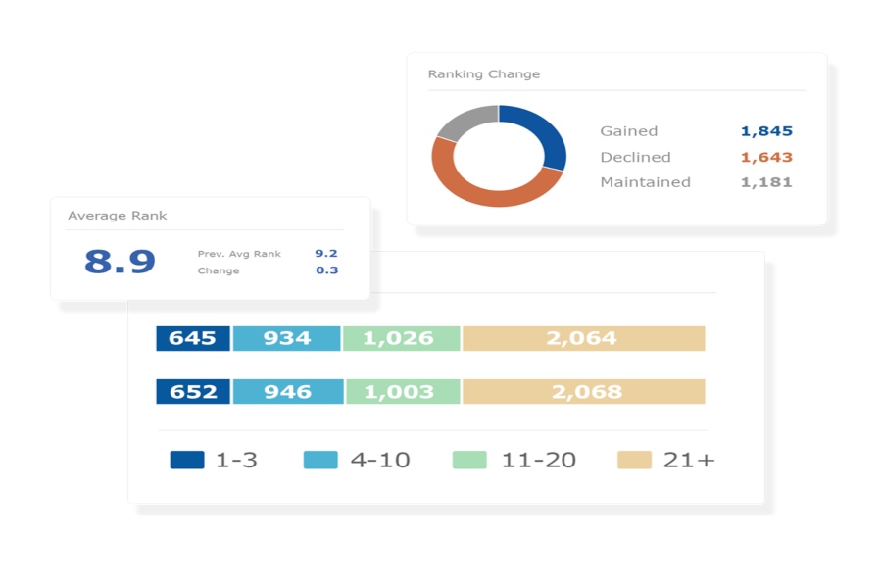Select the dark blue 1-3 legend swatch
The image size is (882, 588).
click(x=187, y=460)
